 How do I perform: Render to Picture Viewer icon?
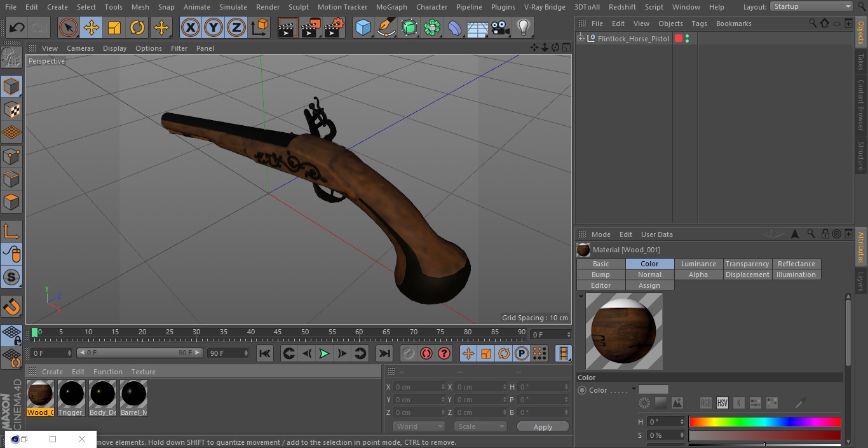coord(311,28)
